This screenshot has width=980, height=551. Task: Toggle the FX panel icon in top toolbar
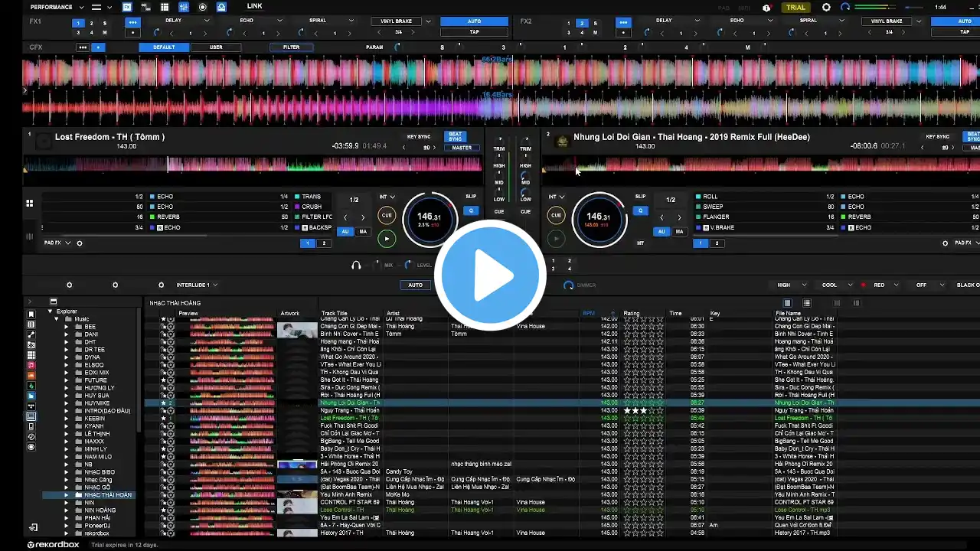click(127, 7)
